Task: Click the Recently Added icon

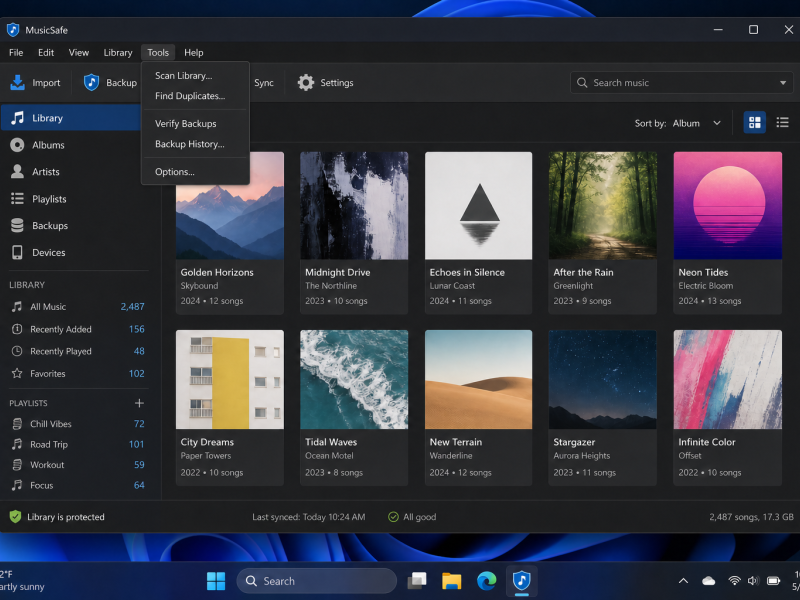Action: pos(17,329)
